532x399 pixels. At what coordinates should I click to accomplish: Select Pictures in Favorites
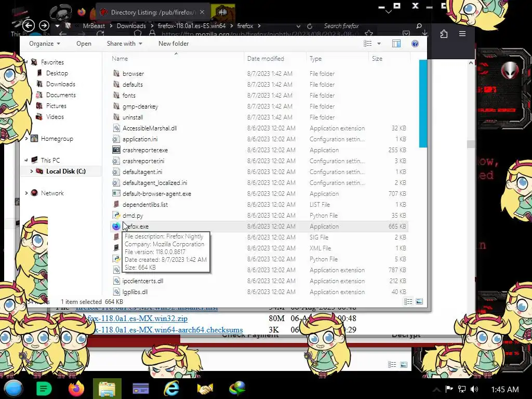pos(56,105)
